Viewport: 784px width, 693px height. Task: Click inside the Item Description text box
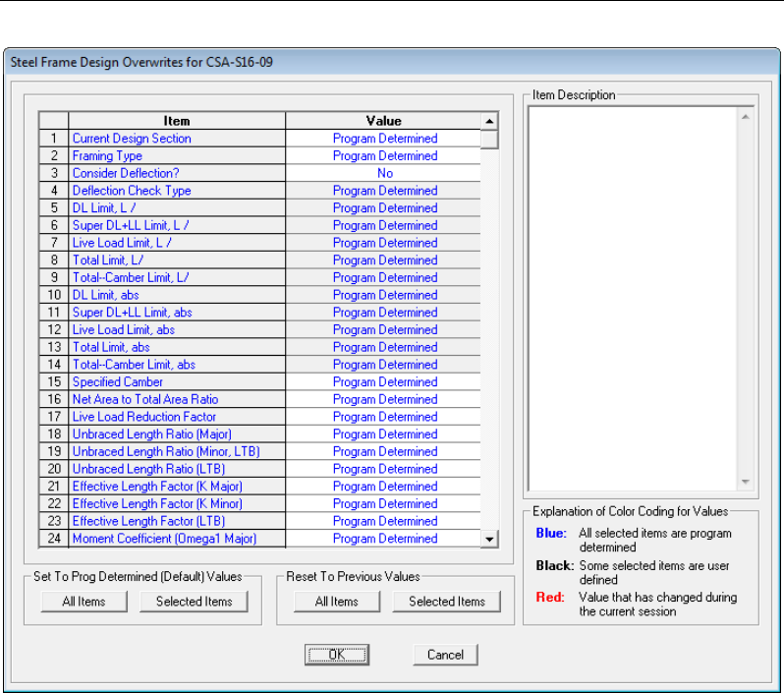(x=633, y=299)
